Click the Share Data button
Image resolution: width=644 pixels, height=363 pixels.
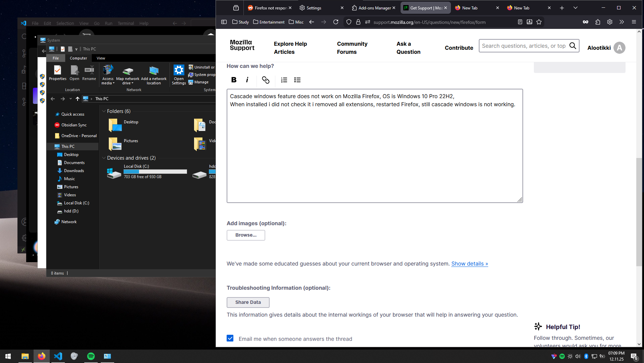(x=248, y=302)
